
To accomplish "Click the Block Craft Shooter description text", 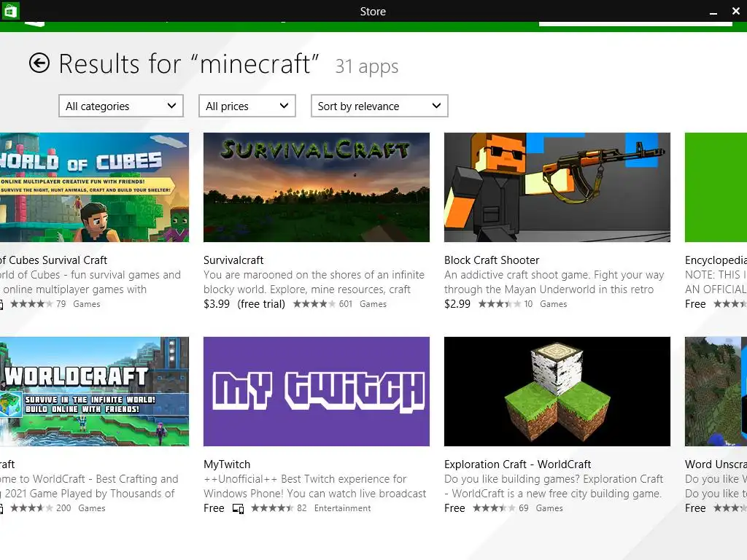I will [554, 282].
